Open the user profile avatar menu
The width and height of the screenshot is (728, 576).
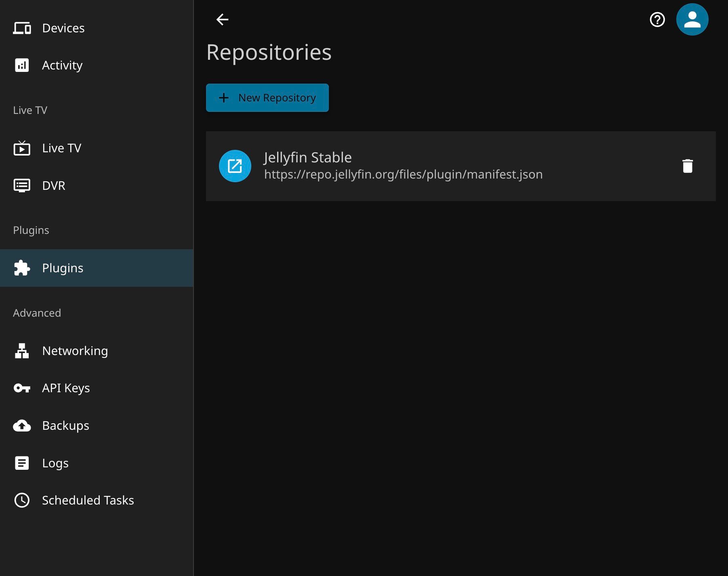(692, 19)
